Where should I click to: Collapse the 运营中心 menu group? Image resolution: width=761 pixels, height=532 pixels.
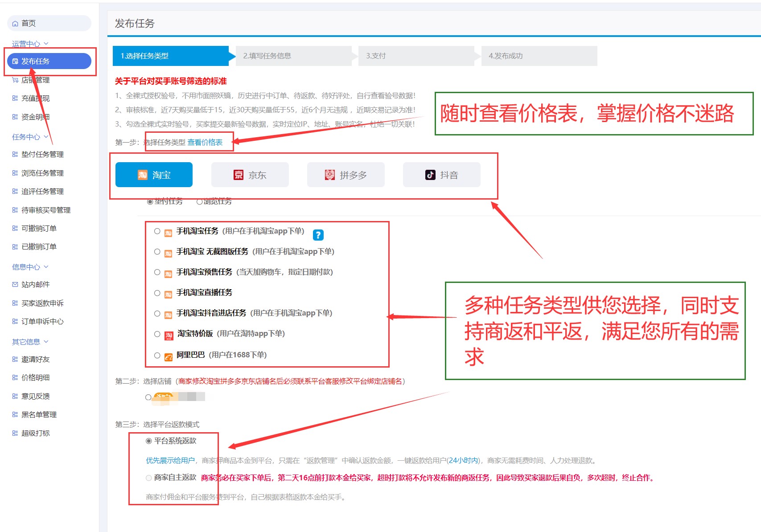30,44
